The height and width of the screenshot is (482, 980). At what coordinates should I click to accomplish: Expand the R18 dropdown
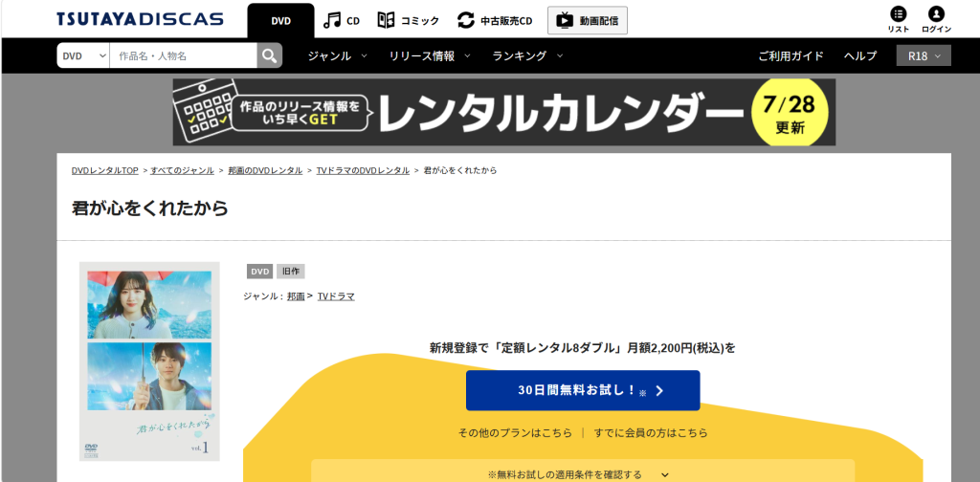[x=924, y=55]
